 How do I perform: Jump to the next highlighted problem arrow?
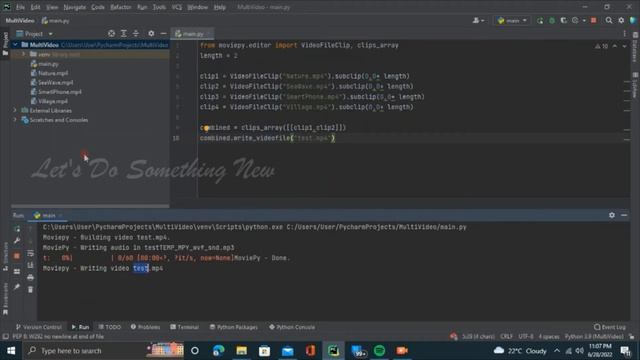click(x=624, y=46)
